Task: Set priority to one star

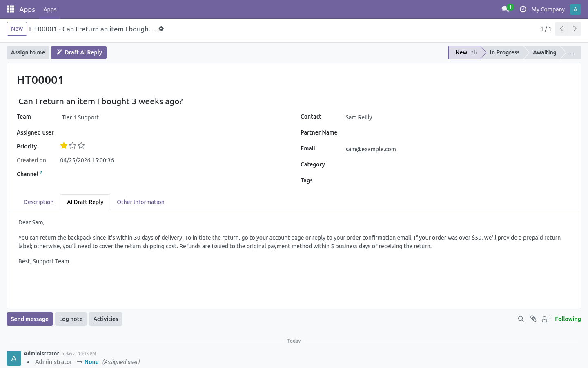Action: [64, 146]
